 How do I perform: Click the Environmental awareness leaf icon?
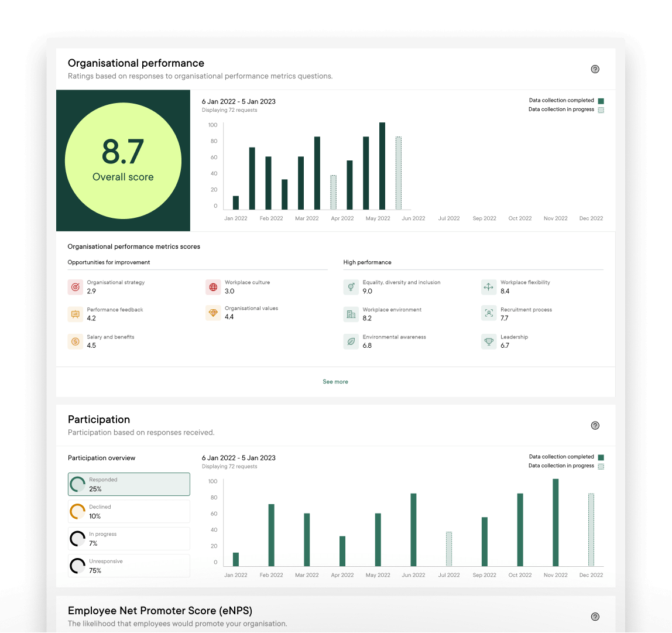click(351, 341)
